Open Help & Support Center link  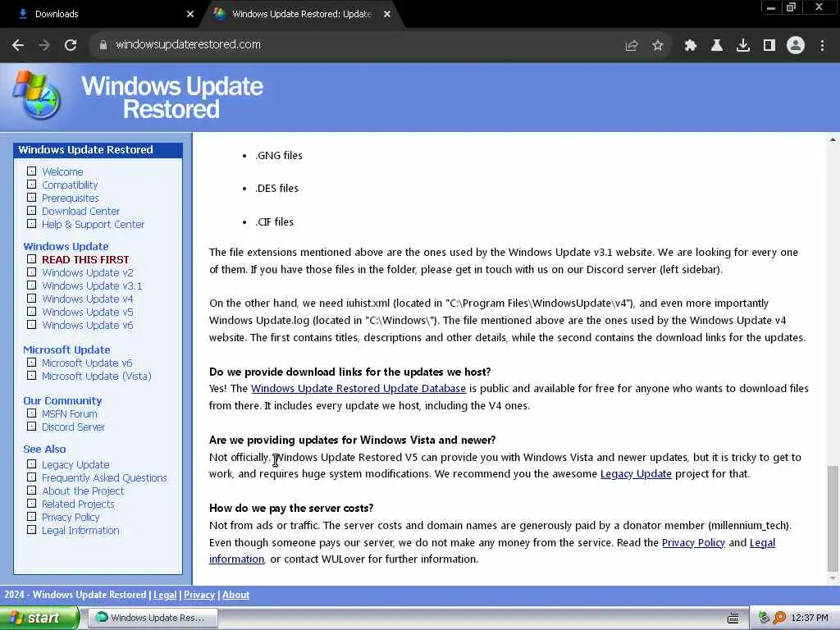pyautogui.click(x=94, y=225)
